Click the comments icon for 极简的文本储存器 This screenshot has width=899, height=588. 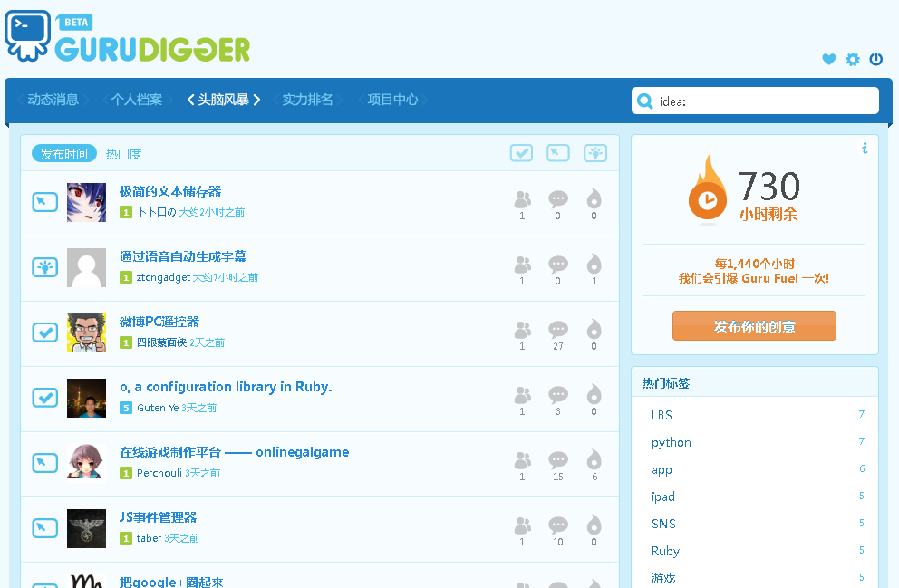click(558, 199)
